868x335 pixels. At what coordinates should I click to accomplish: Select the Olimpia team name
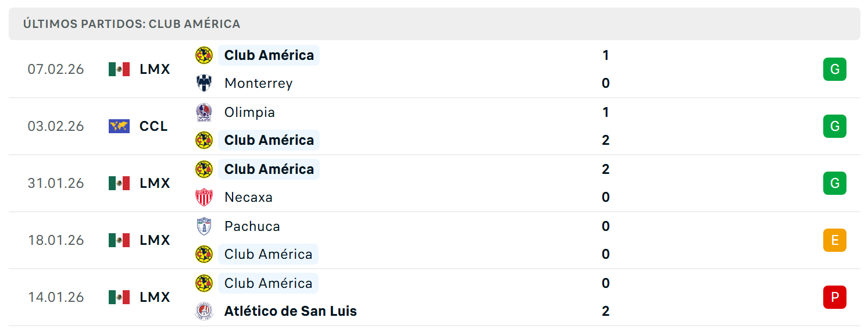(x=249, y=112)
